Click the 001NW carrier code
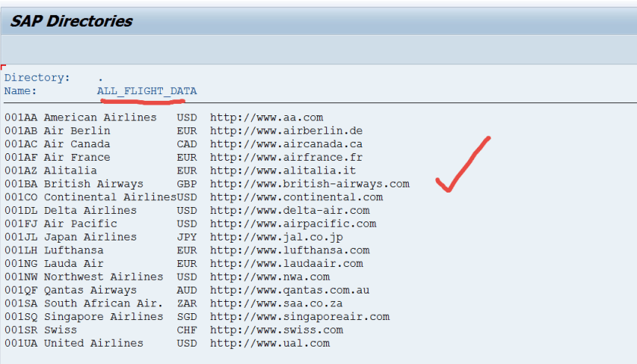This screenshot has height=364, width=637. (20, 277)
